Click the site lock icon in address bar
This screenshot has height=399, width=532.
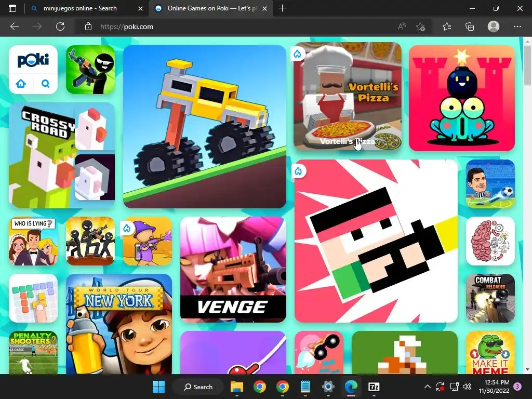tap(88, 26)
